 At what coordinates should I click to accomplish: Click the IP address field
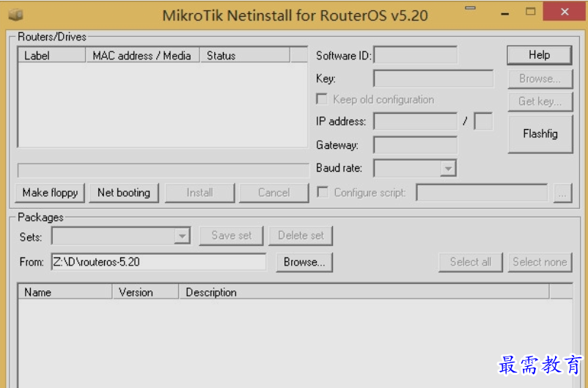(416, 122)
